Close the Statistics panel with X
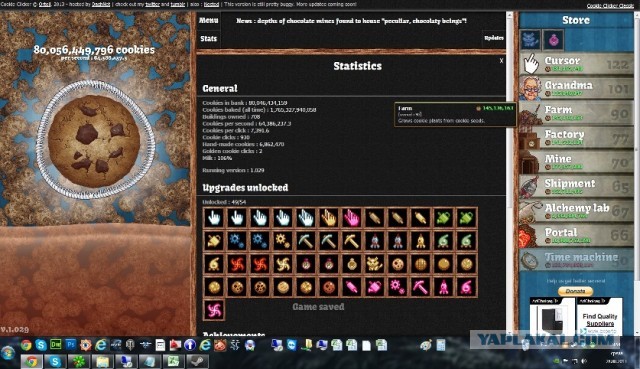The height and width of the screenshot is (369, 640). [x=501, y=60]
